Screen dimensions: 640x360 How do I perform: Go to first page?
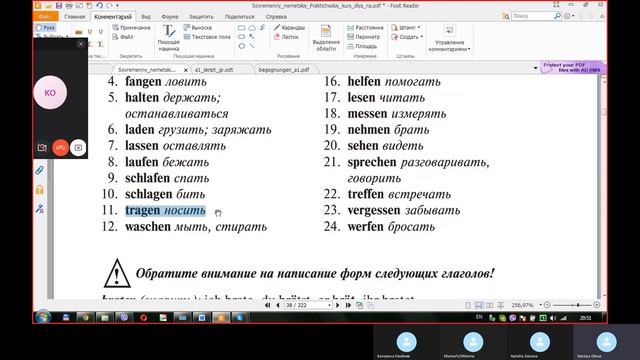tap(267, 305)
